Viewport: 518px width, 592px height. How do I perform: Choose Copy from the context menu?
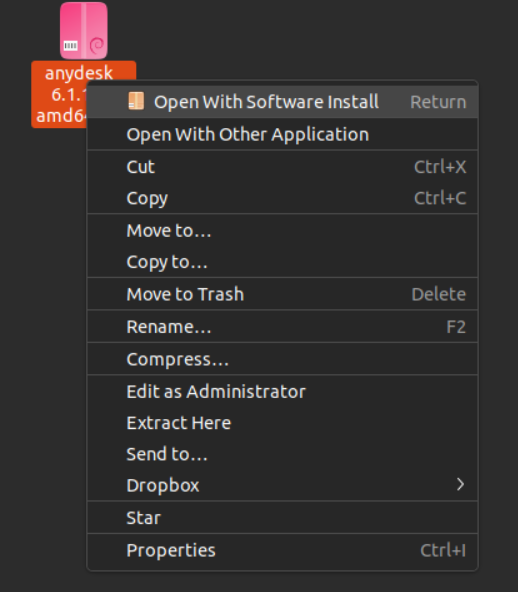tap(282, 198)
